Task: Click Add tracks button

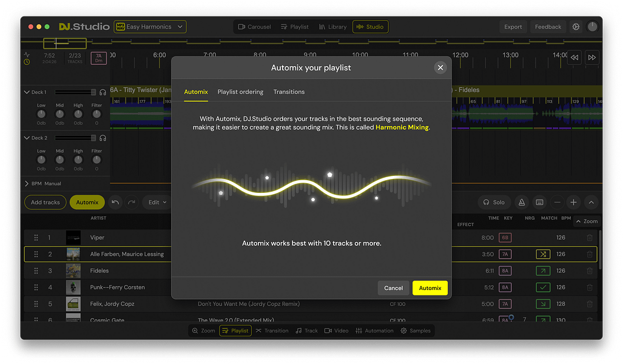Action: coord(45,202)
